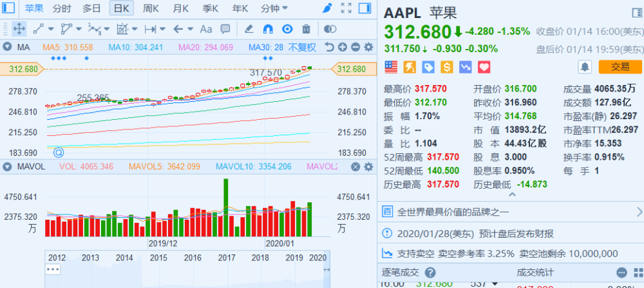Image resolution: width=644 pixels, height=288 pixels.
Task: Collapse the MAVOL indicator panel arrow
Action: 7,166
